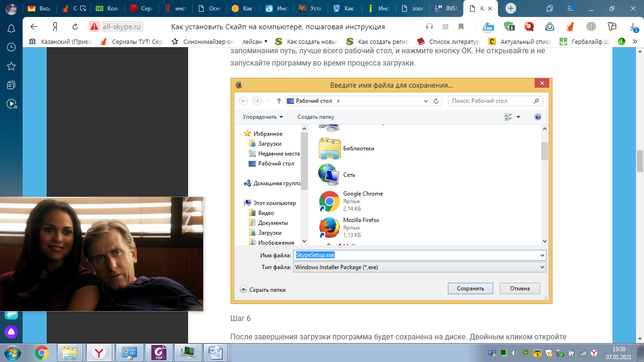
Task: Click the floating picture-in-picture video
Action: pos(101,254)
